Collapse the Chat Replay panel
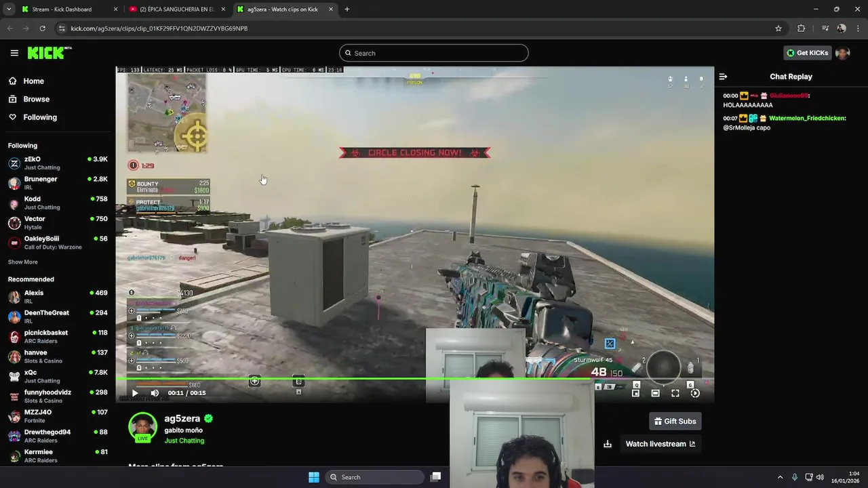Viewport: 868px width, 488px height. click(723, 77)
